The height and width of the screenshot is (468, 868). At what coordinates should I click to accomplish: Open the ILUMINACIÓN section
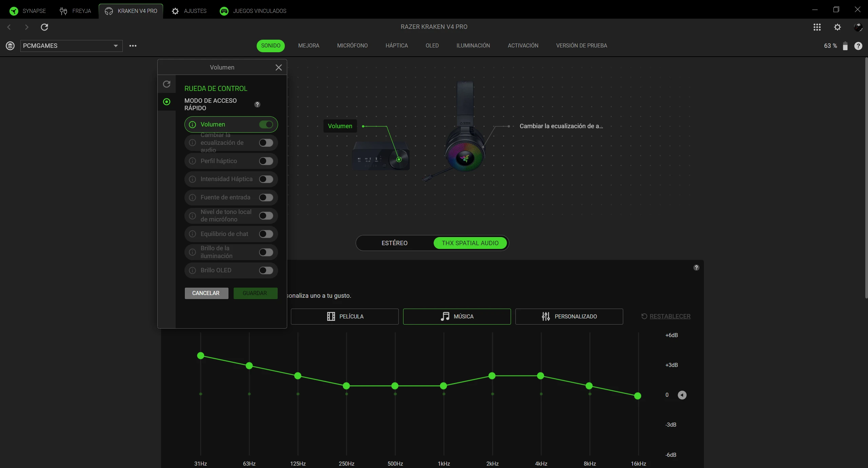point(473,45)
